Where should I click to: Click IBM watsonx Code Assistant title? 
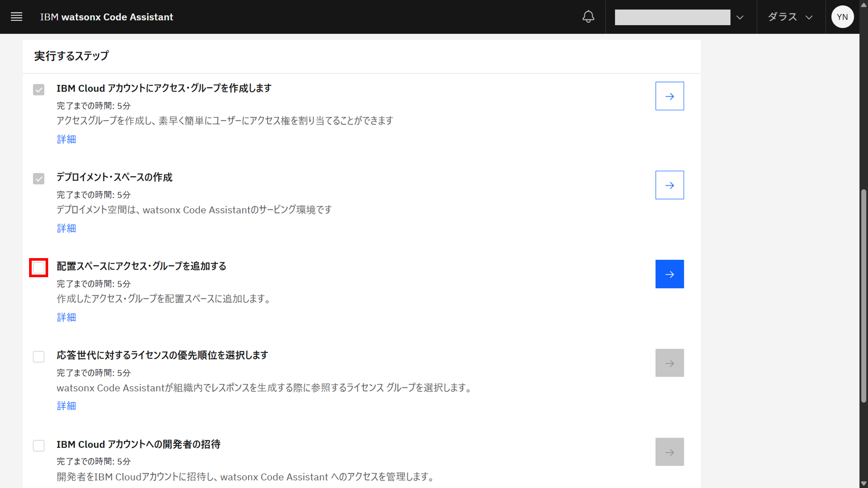[x=106, y=17]
